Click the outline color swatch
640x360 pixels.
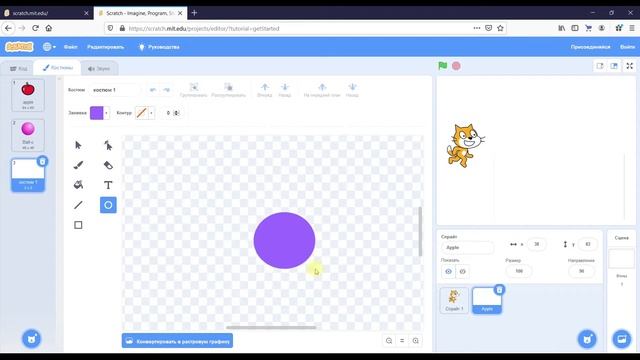(x=141, y=113)
